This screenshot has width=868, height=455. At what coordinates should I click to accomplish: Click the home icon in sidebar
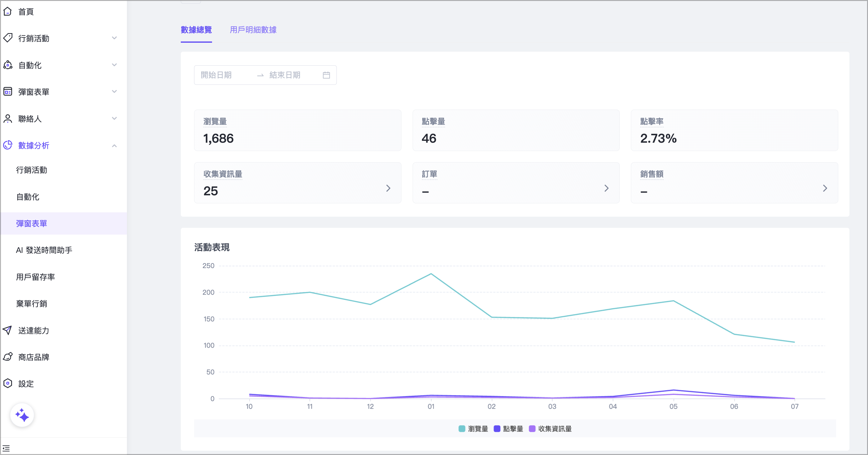(x=7, y=11)
